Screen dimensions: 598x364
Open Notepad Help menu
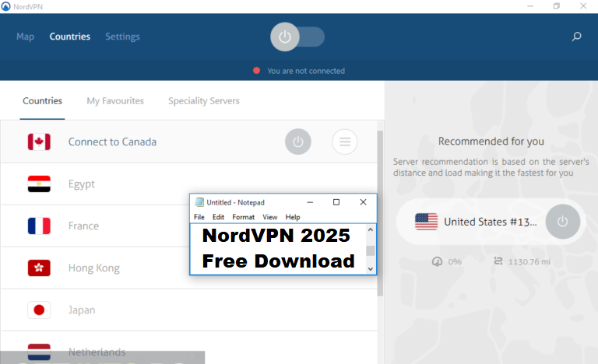tap(293, 217)
